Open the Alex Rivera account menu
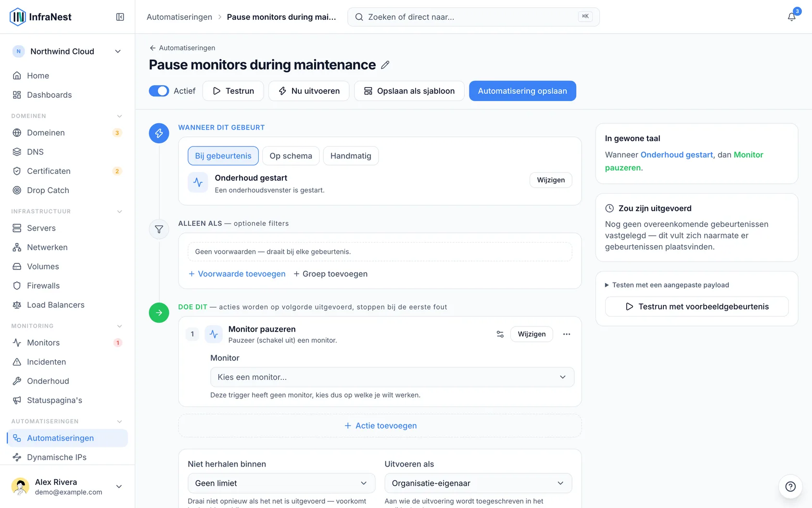 point(67,486)
